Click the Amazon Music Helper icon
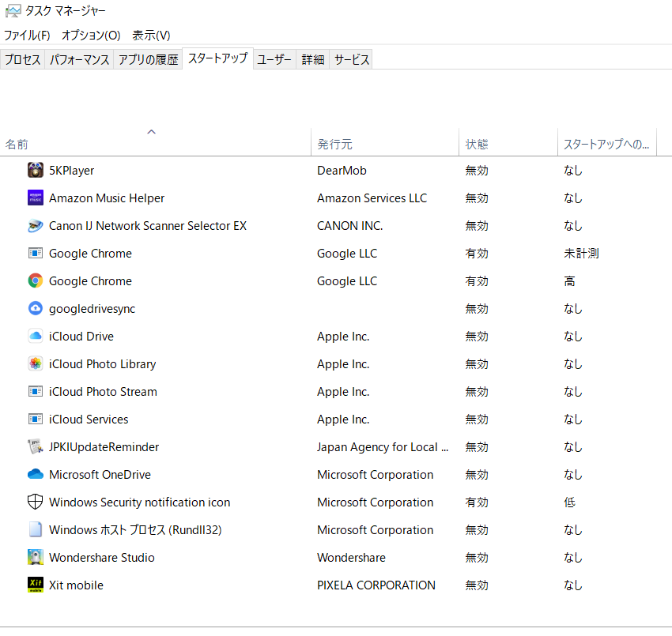The image size is (672, 636). point(36,198)
